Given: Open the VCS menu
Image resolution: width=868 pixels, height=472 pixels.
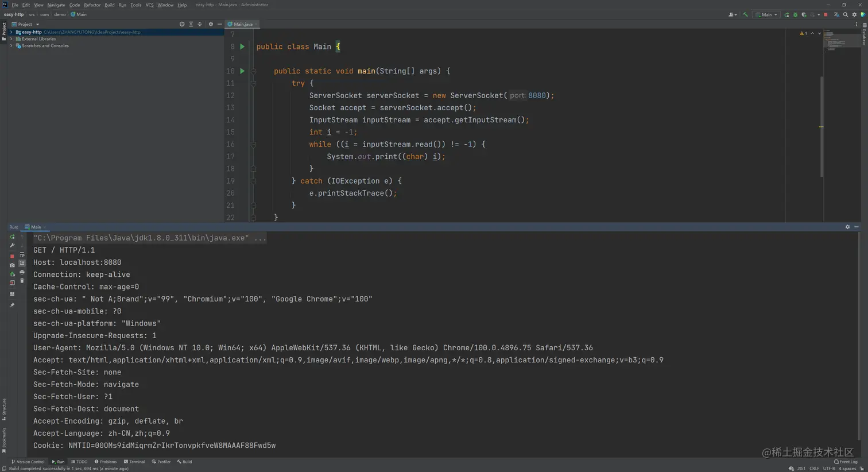Looking at the screenshot, I should tap(149, 5).
